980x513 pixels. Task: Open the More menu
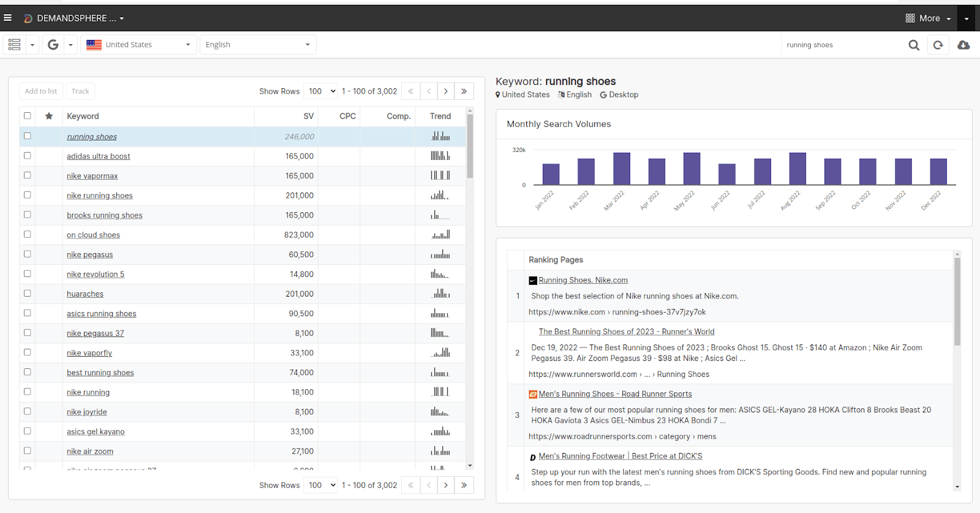(x=929, y=18)
